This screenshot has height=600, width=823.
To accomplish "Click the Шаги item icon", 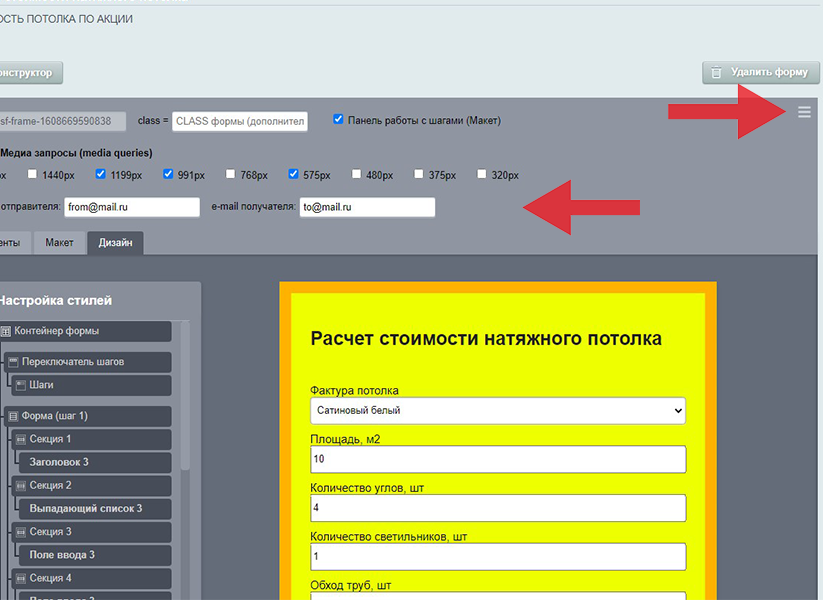I will 21,385.
